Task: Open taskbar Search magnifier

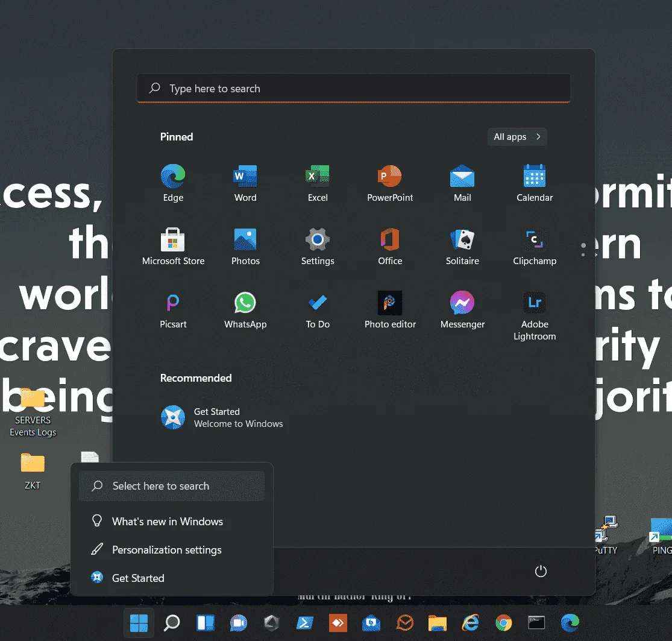Action: (x=172, y=623)
